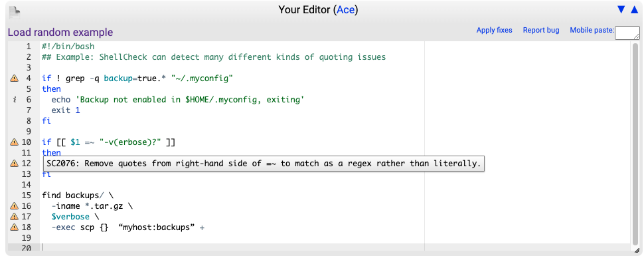Click '#!/bin/bash' on line 1
Screen dimensions: 644x260
tap(68, 47)
